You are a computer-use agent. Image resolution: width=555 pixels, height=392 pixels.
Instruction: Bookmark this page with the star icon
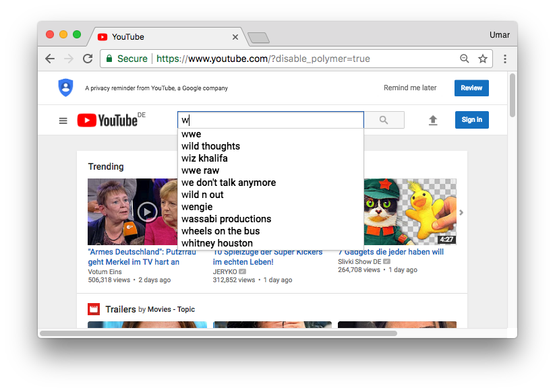coord(483,59)
